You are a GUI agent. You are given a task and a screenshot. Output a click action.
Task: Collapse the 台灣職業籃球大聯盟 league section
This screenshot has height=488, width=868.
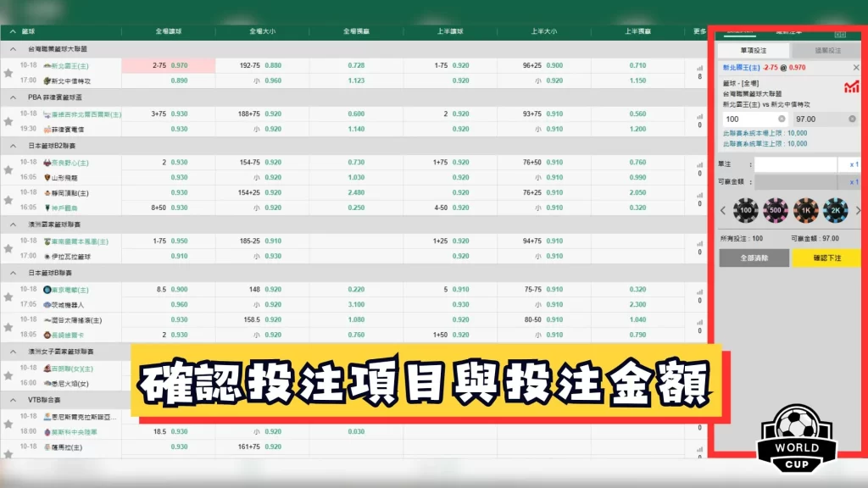click(x=13, y=47)
